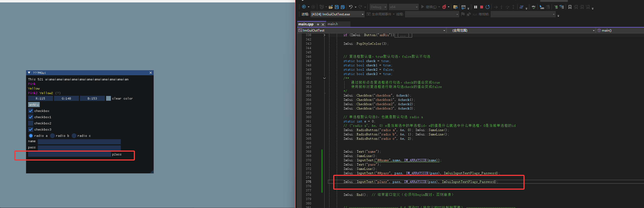Screen dimensions: 644x208
Task: Select the main.cpp tab
Action: pos(306,24)
